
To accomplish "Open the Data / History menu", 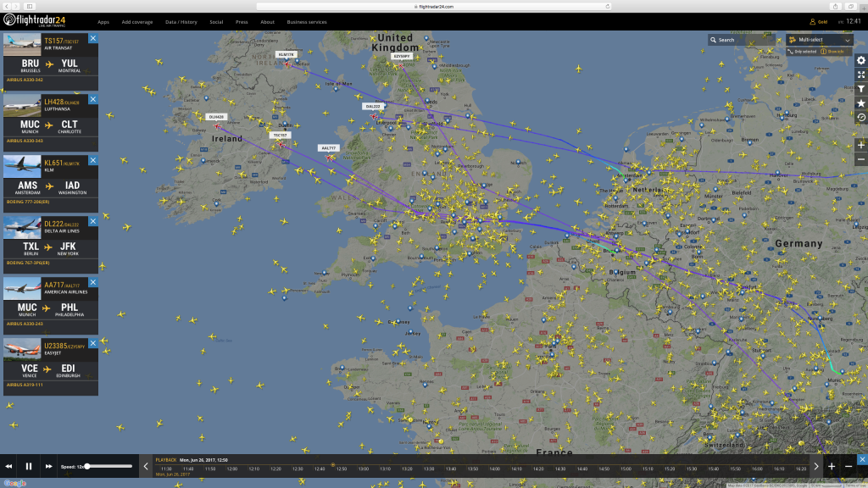I will click(x=181, y=22).
